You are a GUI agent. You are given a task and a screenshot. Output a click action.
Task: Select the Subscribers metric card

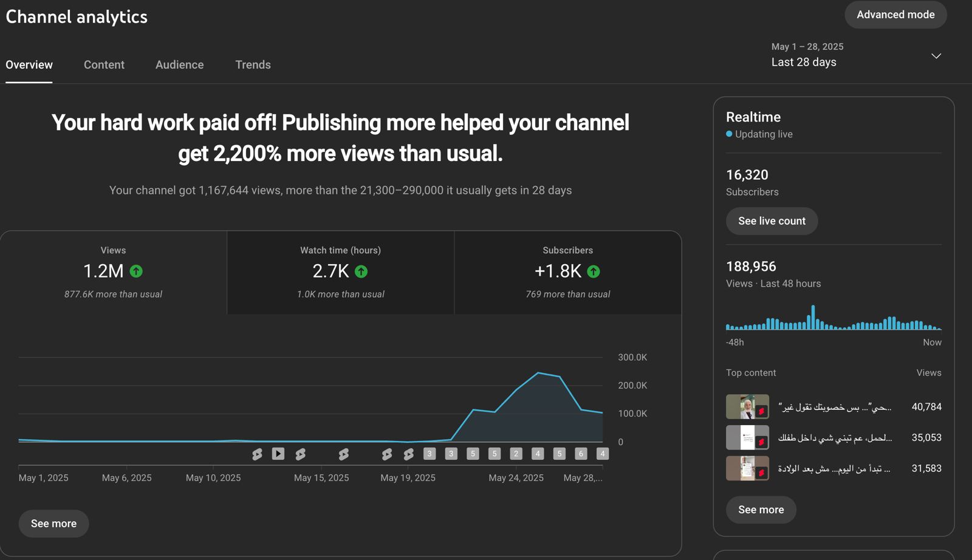(568, 272)
